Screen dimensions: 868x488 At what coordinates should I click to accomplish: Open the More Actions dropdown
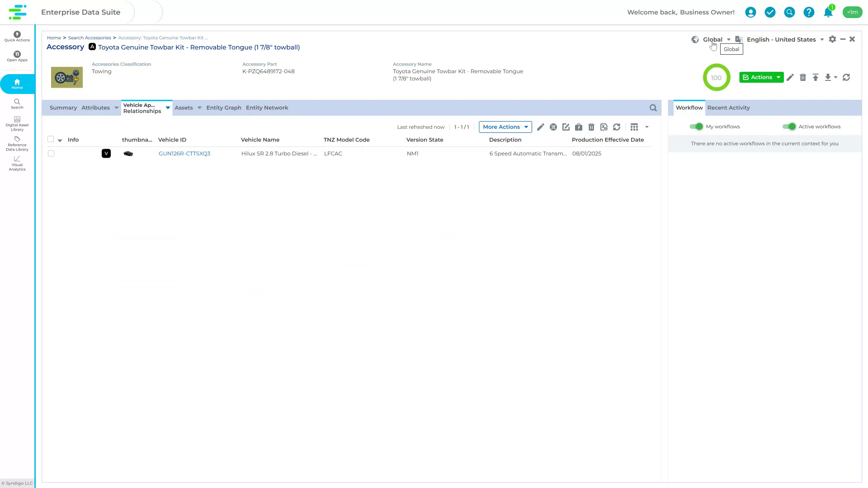coord(505,127)
